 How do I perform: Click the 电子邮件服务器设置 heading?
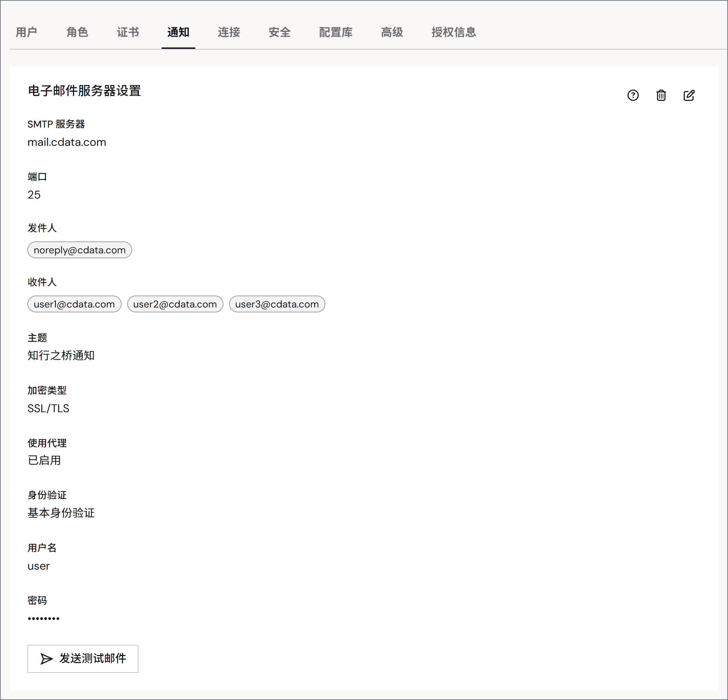click(84, 91)
